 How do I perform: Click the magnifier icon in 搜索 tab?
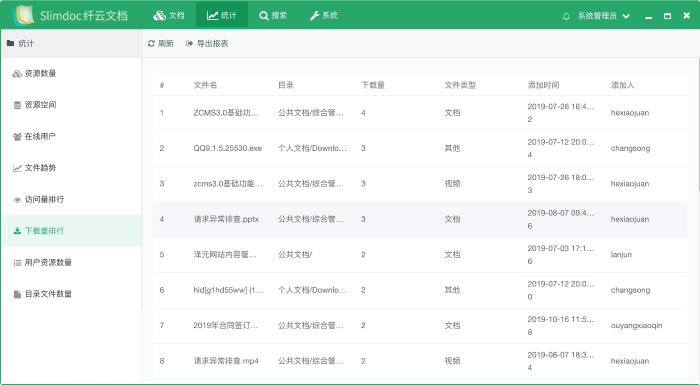tap(264, 16)
